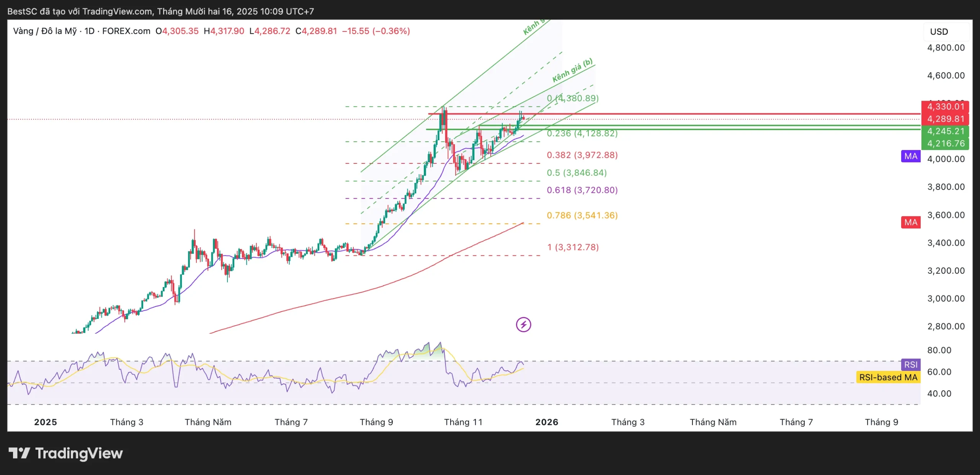Click the 1D timeframe label in header
Viewport: 980px width, 475px height.
tap(89, 31)
